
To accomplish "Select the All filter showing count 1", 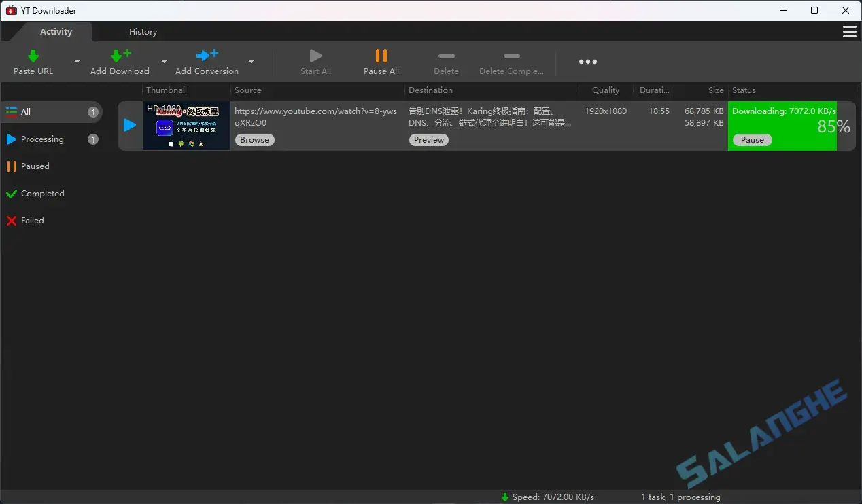I will [x=25, y=111].
